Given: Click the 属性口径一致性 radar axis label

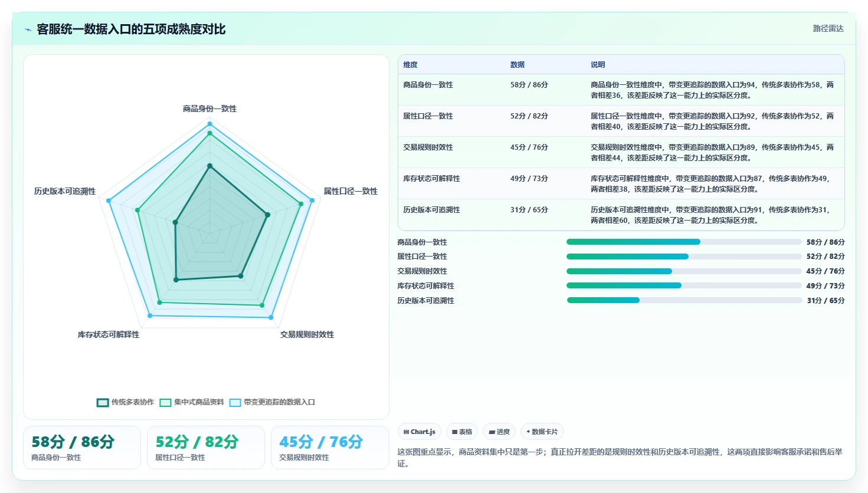Looking at the screenshot, I should pyautogui.click(x=351, y=191).
